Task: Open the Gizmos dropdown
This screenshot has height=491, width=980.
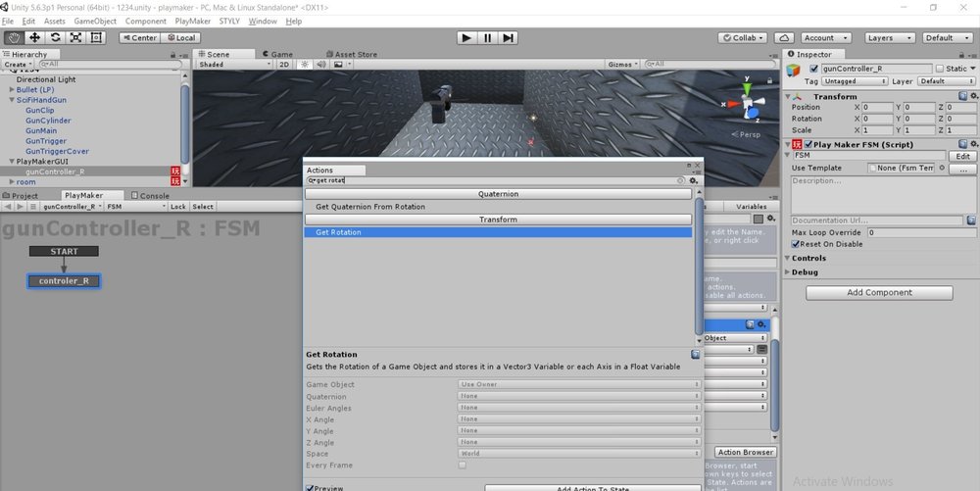Action: [x=622, y=65]
